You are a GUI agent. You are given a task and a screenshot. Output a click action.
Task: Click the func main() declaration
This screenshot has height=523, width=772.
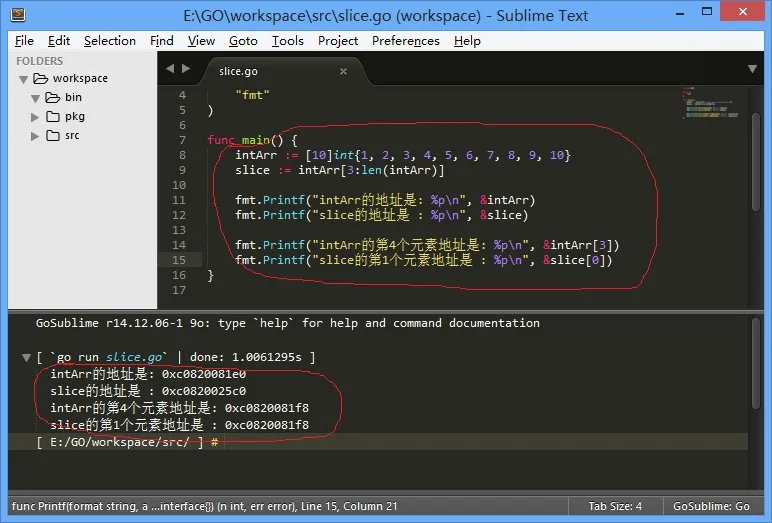(252, 140)
